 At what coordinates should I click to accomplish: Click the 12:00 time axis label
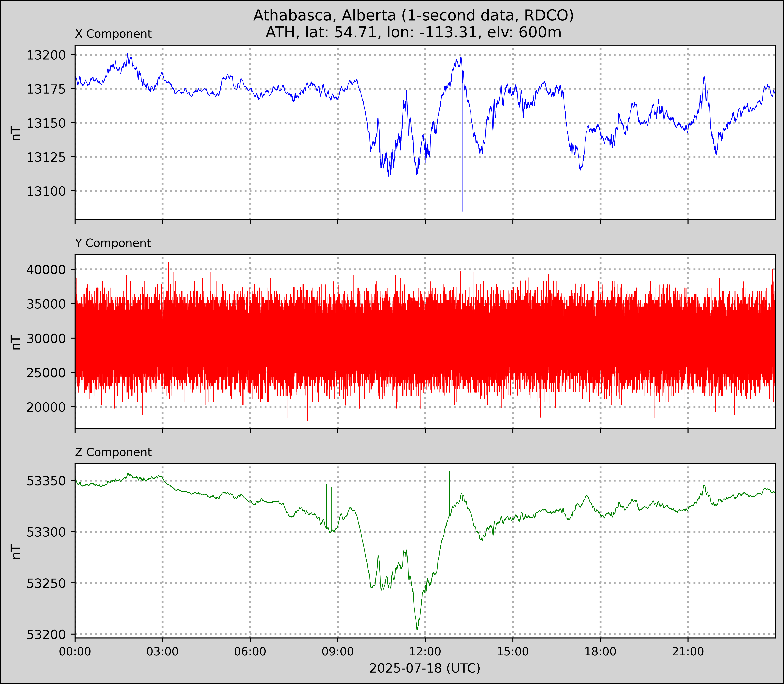click(x=425, y=651)
